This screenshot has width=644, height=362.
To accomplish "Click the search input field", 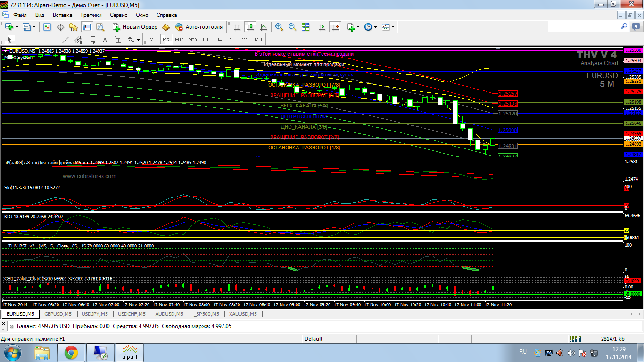I will pos(584,27).
